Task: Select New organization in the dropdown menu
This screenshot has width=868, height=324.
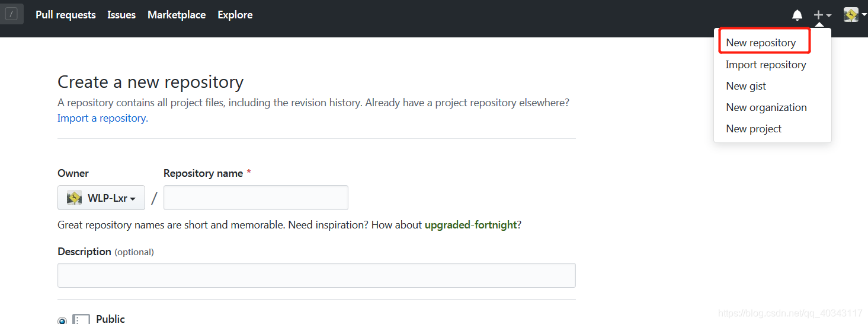Action: 766,107
